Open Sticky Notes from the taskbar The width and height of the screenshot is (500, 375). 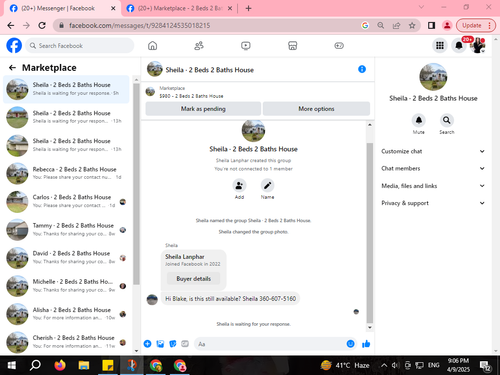click(x=108, y=365)
